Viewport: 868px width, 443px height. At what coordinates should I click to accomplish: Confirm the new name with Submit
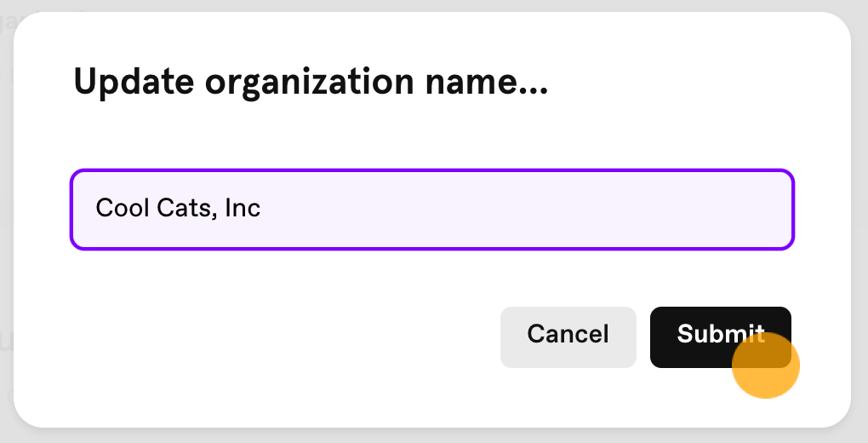720,337
